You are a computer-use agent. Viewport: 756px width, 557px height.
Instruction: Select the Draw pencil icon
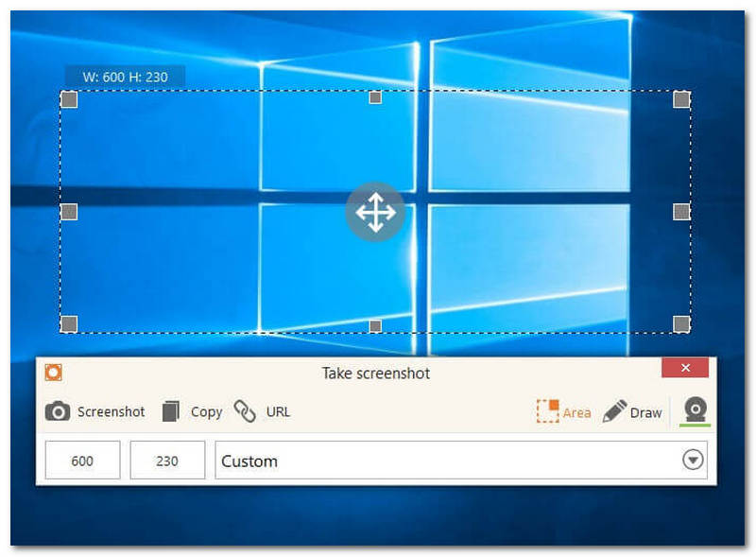click(x=615, y=411)
